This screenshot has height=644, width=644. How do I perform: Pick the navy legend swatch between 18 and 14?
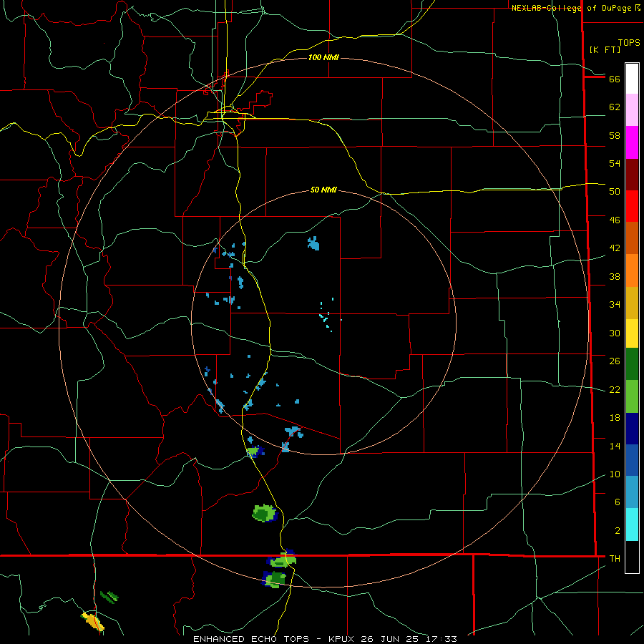632,429
